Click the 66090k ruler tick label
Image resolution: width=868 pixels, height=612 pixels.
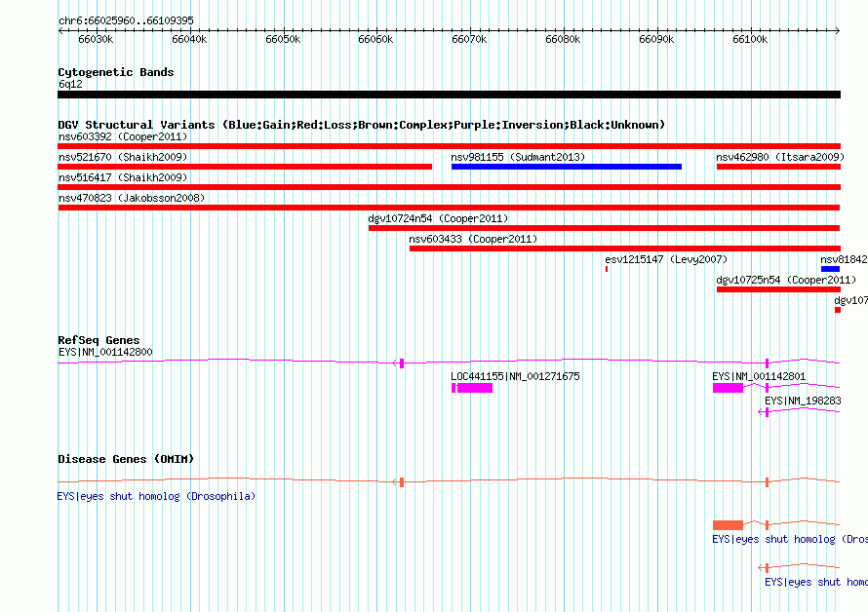[656, 39]
